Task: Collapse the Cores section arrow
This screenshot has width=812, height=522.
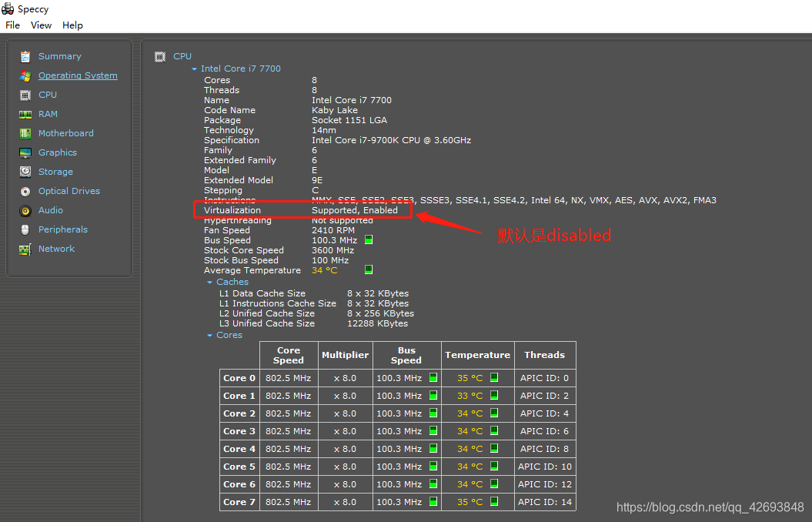Action: click(x=209, y=336)
